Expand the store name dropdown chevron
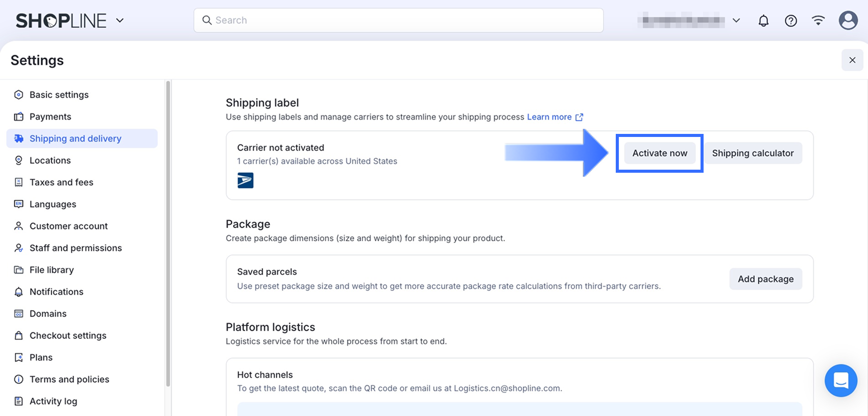 click(x=736, y=20)
